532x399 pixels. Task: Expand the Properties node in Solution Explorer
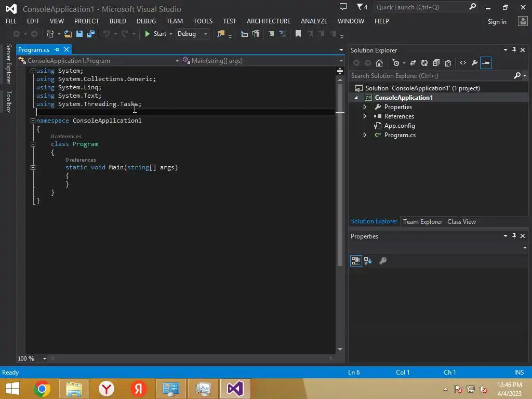pyautogui.click(x=365, y=107)
